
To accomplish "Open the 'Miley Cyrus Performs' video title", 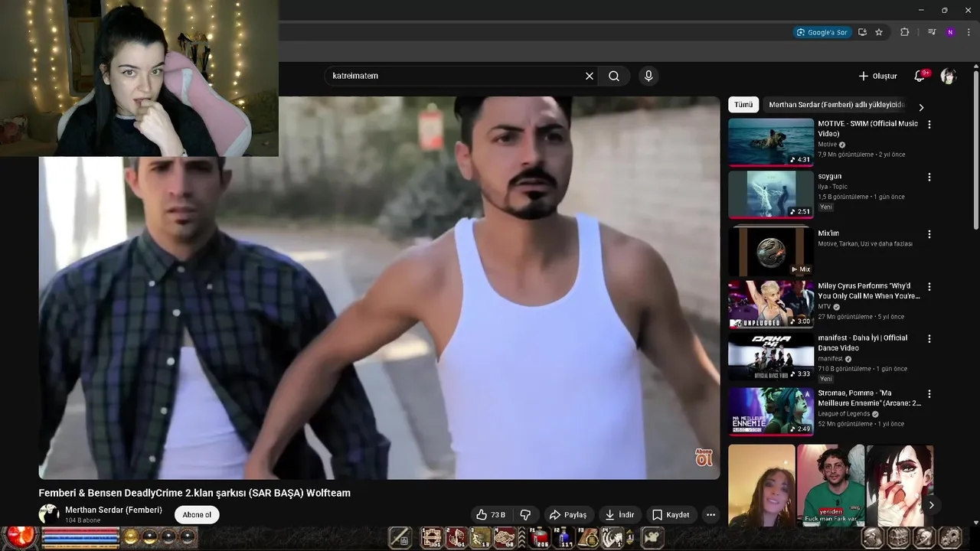I will [868, 291].
